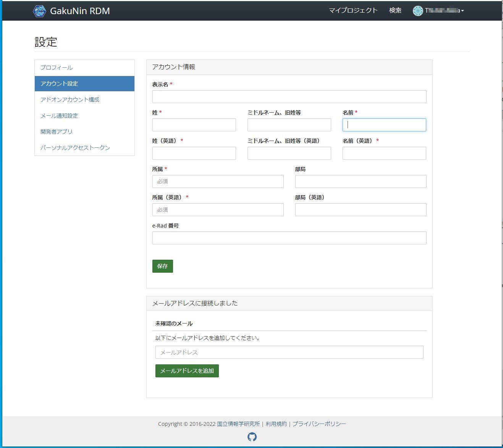Open the GitHub icon in footer
Image resolution: width=503 pixels, height=448 pixels.
pos(252,437)
